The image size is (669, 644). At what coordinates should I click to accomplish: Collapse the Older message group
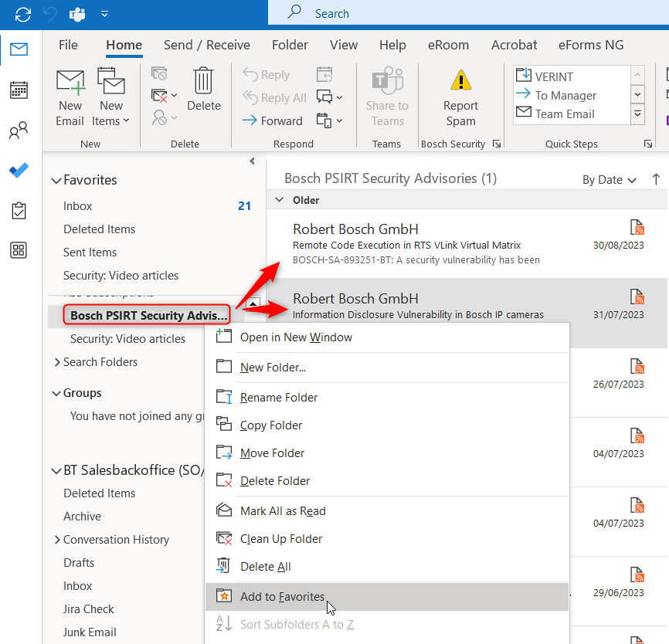point(279,200)
